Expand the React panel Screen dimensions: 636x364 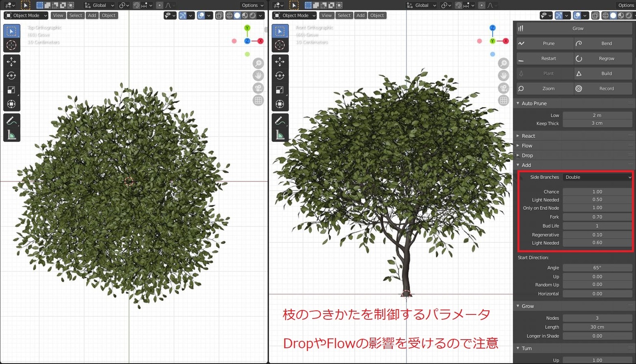528,136
